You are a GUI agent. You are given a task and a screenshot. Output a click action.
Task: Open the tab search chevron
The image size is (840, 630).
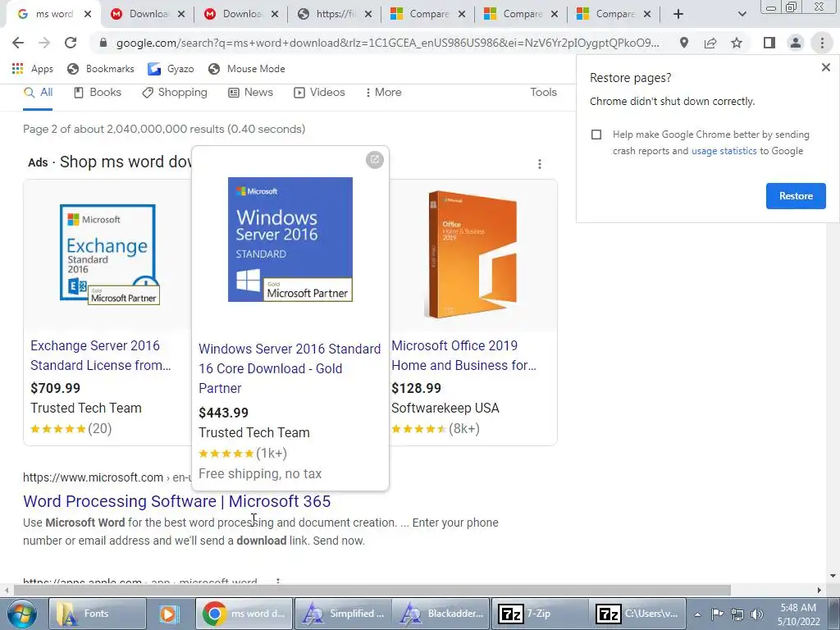pos(742,14)
